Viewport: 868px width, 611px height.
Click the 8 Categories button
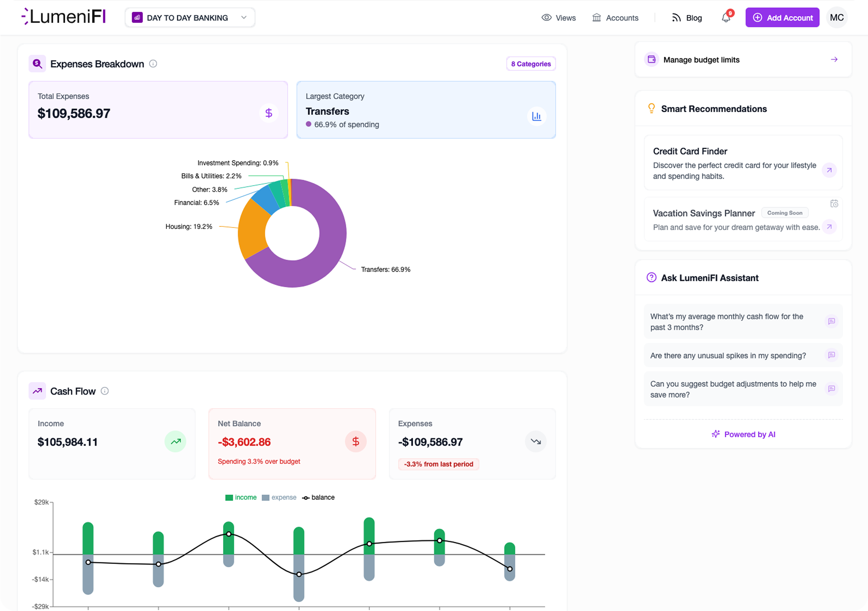pos(531,63)
